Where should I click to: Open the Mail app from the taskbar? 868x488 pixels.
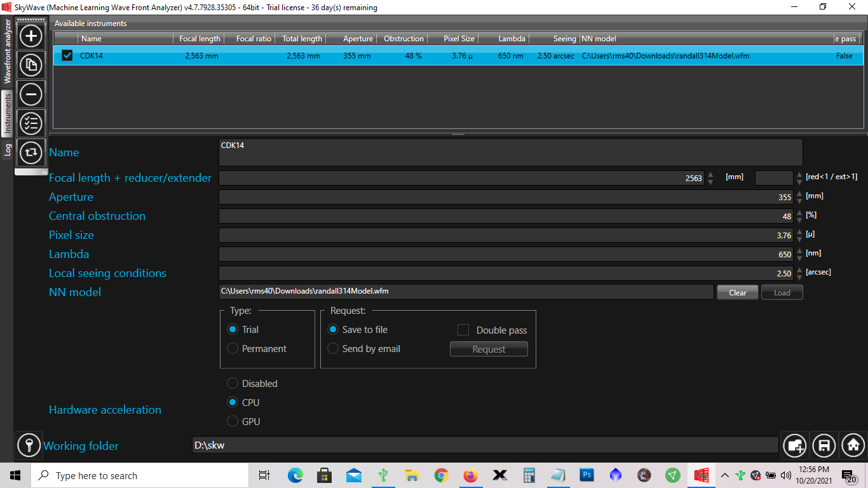354,475
